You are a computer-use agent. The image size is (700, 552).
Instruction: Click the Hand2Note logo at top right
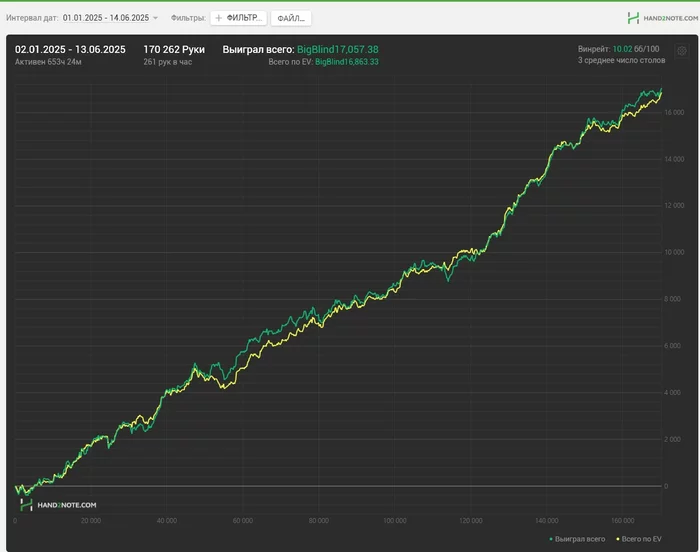662,18
